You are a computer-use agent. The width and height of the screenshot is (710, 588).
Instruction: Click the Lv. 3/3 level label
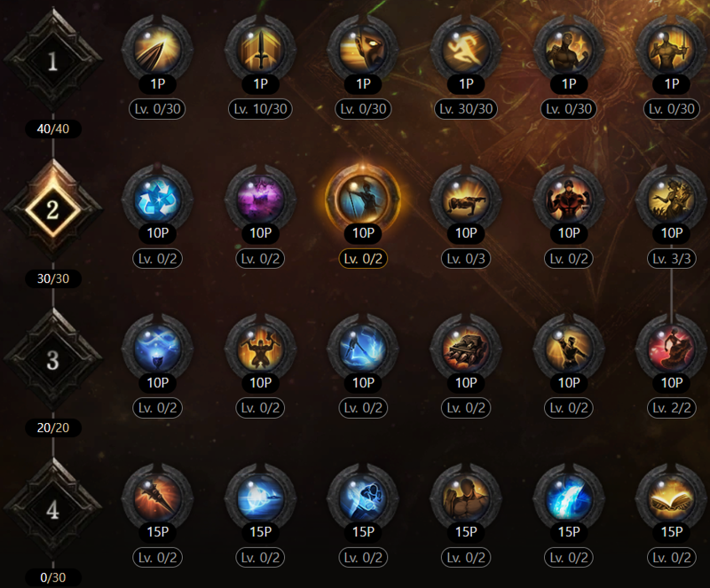672,258
